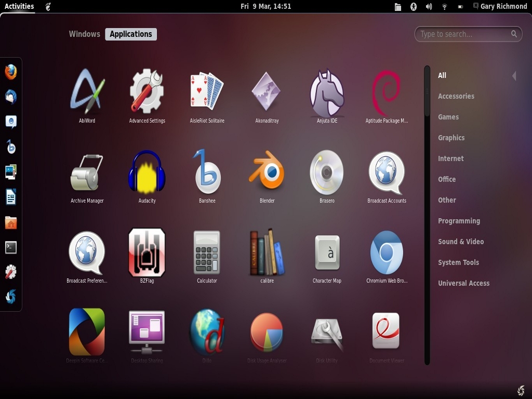This screenshot has width=532, height=399.
Task: Click the search magnifier icon
Action: (514, 34)
